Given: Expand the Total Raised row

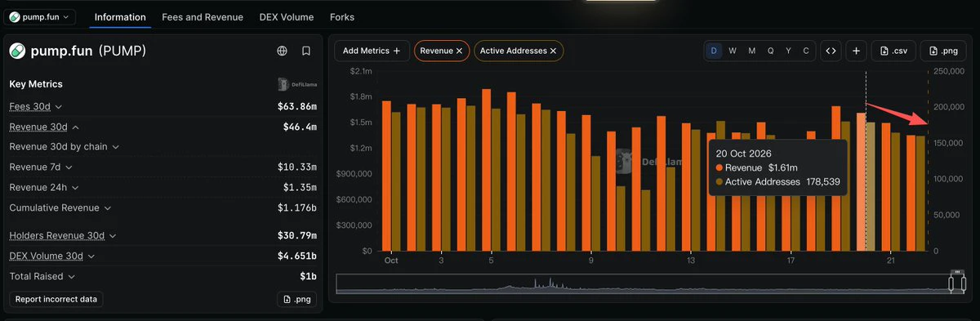Looking at the screenshot, I should (x=42, y=276).
